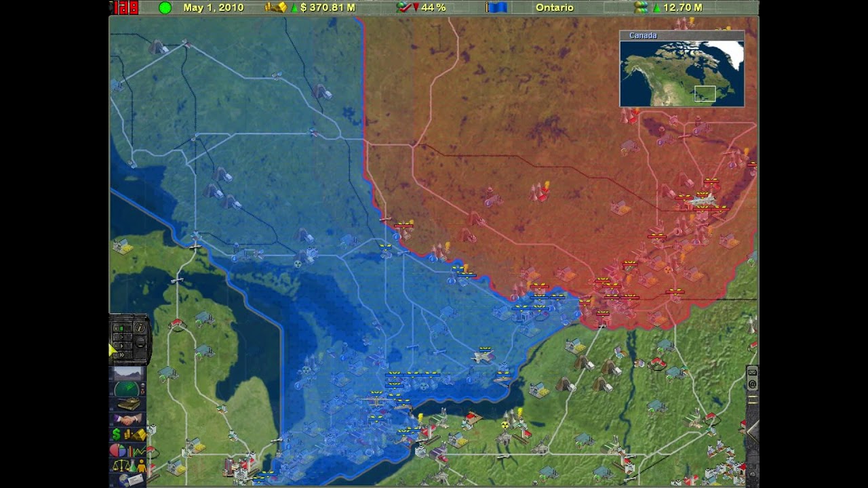
Task: Set normal play game speed
Action: 123,346
